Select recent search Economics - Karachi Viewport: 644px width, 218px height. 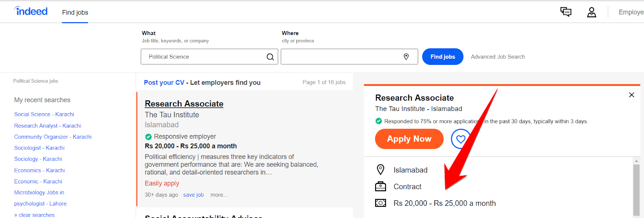(x=39, y=170)
